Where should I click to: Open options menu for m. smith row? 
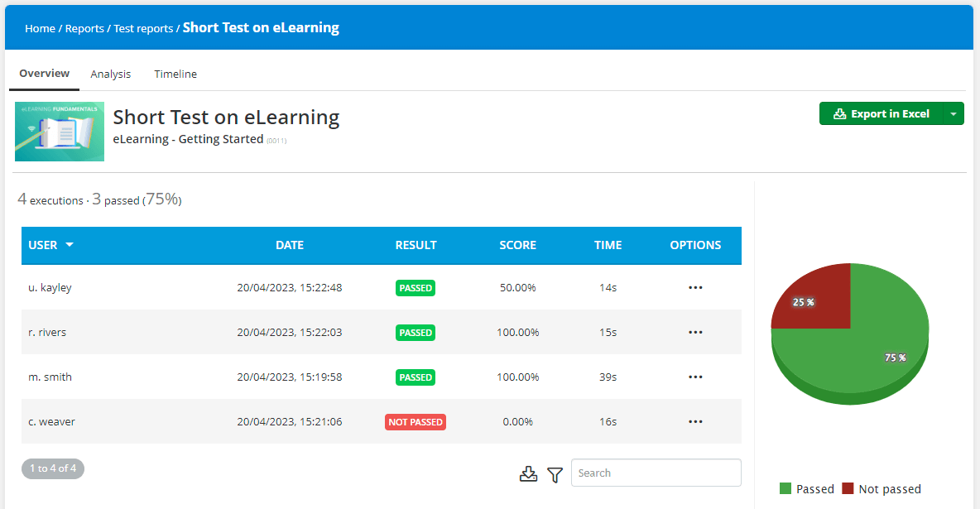click(x=695, y=377)
